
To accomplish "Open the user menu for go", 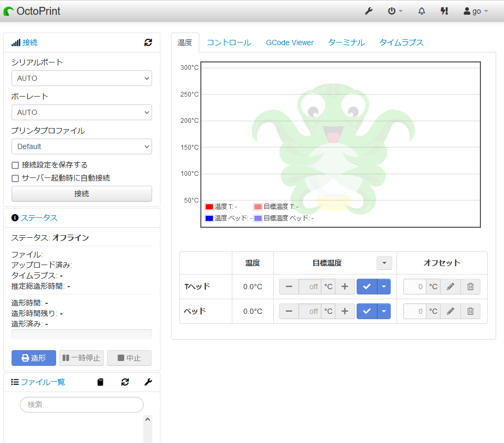I will pos(476,11).
